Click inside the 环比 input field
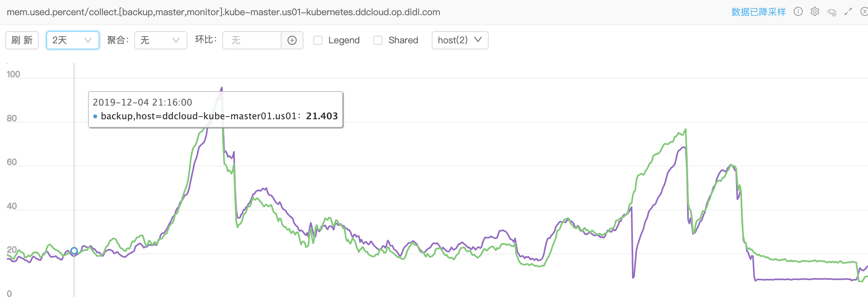The width and height of the screenshot is (868, 297). [x=251, y=40]
